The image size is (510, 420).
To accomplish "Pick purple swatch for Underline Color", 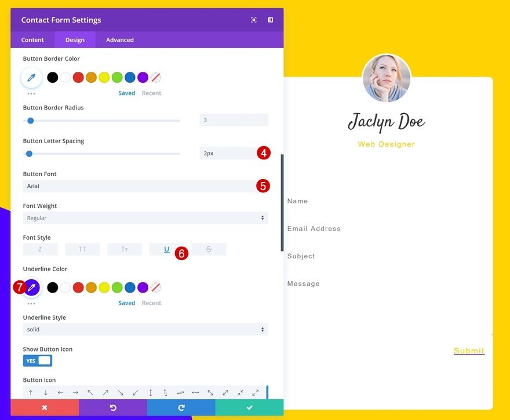I will tap(143, 287).
